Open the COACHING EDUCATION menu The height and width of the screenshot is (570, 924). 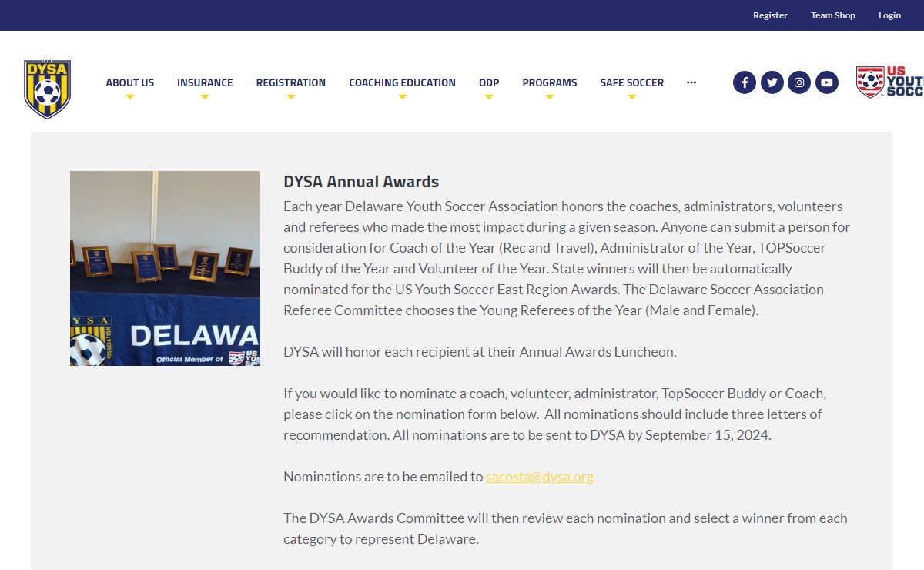402,82
